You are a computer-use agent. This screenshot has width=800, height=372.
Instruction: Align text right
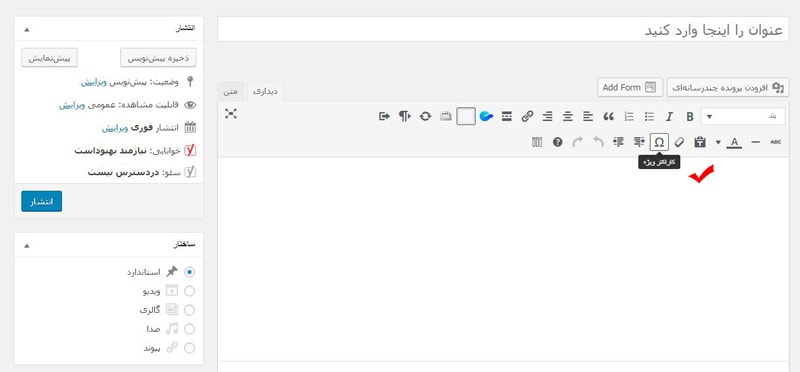[x=547, y=117]
